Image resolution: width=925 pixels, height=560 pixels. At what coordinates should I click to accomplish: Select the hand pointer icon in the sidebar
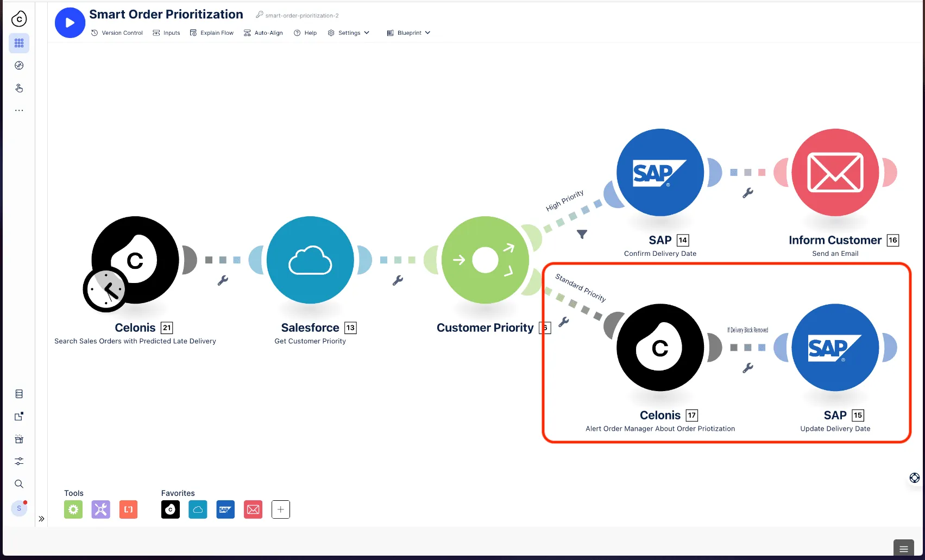pyautogui.click(x=19, y=88)
